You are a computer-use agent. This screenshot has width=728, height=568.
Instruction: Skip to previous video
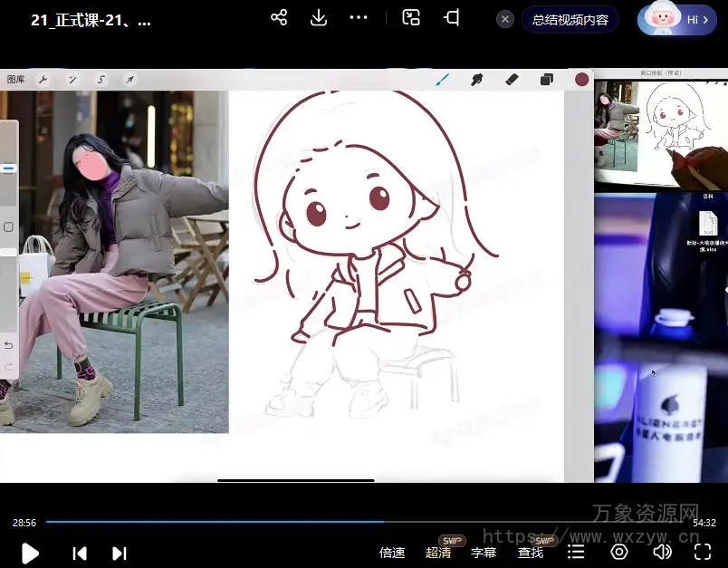(x=80, y=553)
